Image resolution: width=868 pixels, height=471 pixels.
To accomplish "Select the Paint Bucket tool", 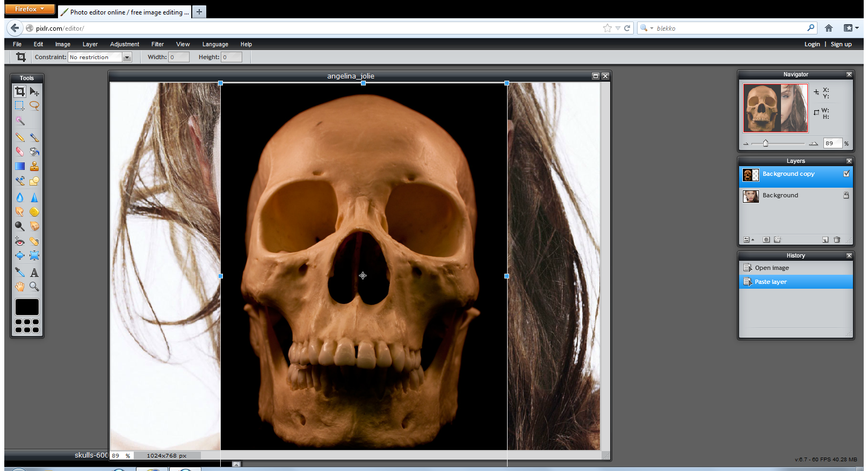I will pyautogui.click(x=34, y=152).
